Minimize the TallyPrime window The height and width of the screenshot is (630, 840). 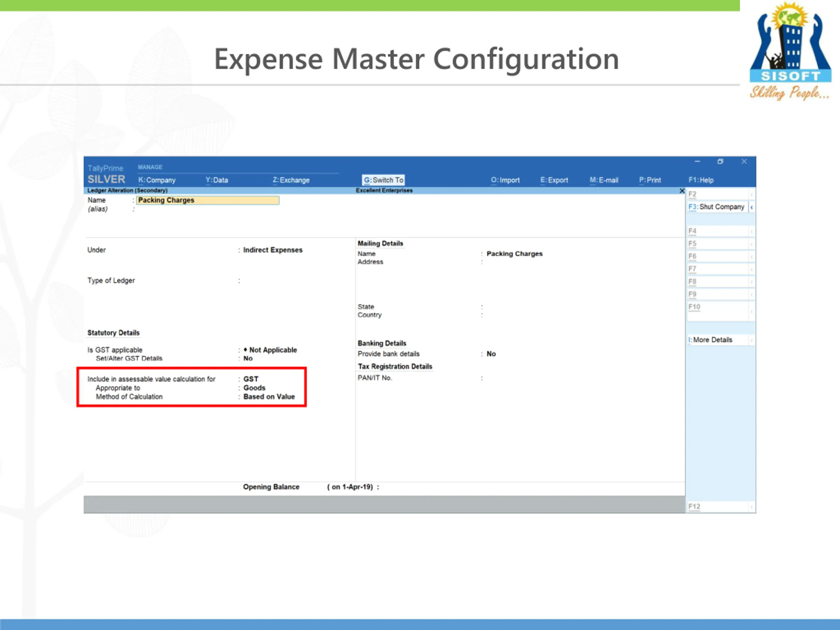697,161
